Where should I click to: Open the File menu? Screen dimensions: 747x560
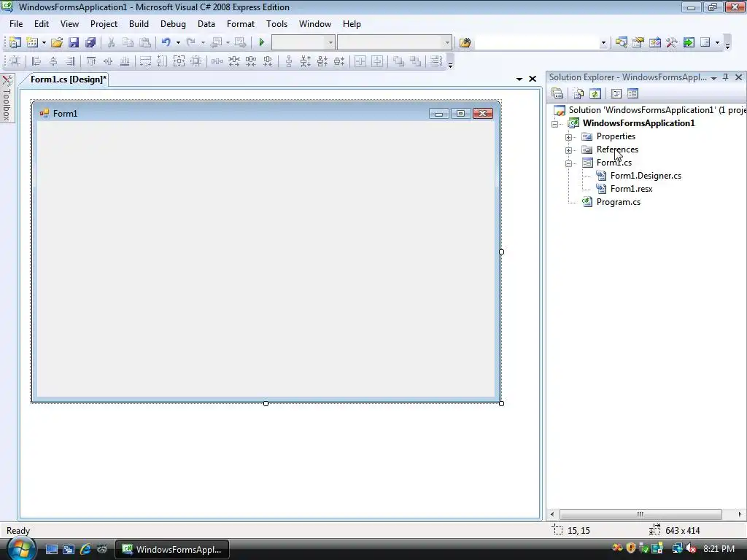tap(16, 24)
